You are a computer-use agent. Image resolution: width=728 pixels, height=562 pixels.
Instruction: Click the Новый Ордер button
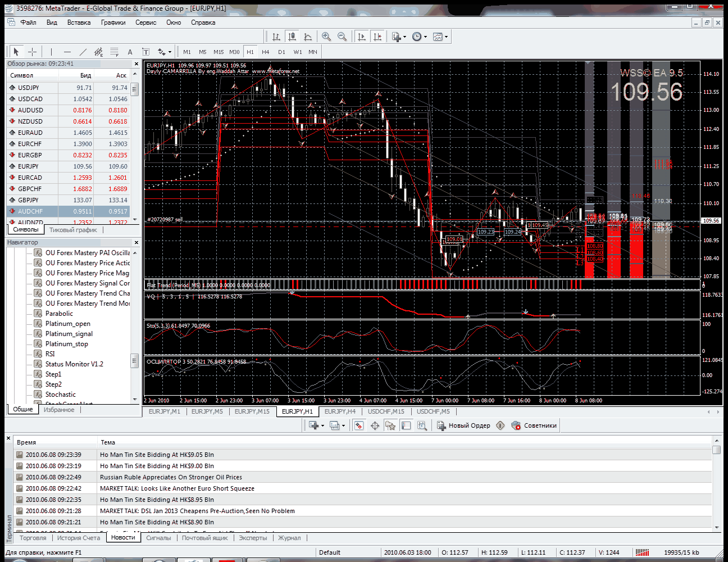tap(463, 425)
